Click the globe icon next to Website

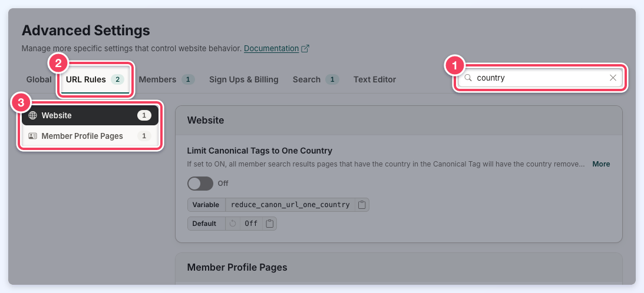[32, 115]
